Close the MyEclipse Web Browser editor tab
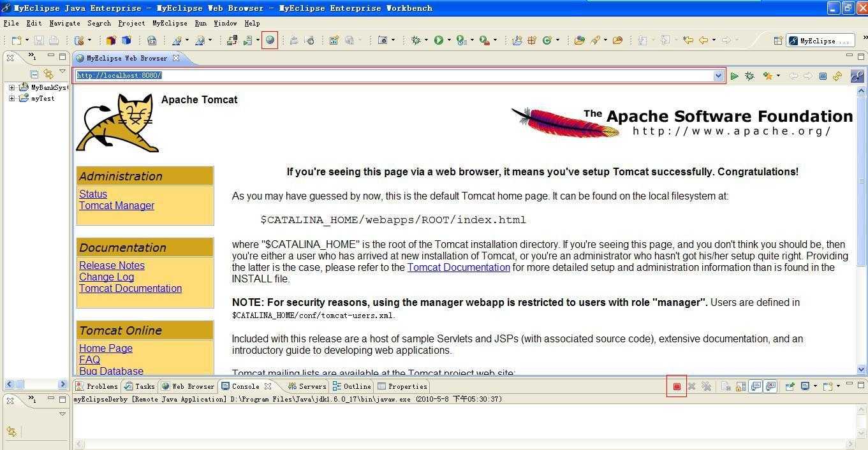This screenshot has width=868, height=450. tap(176, 58)
